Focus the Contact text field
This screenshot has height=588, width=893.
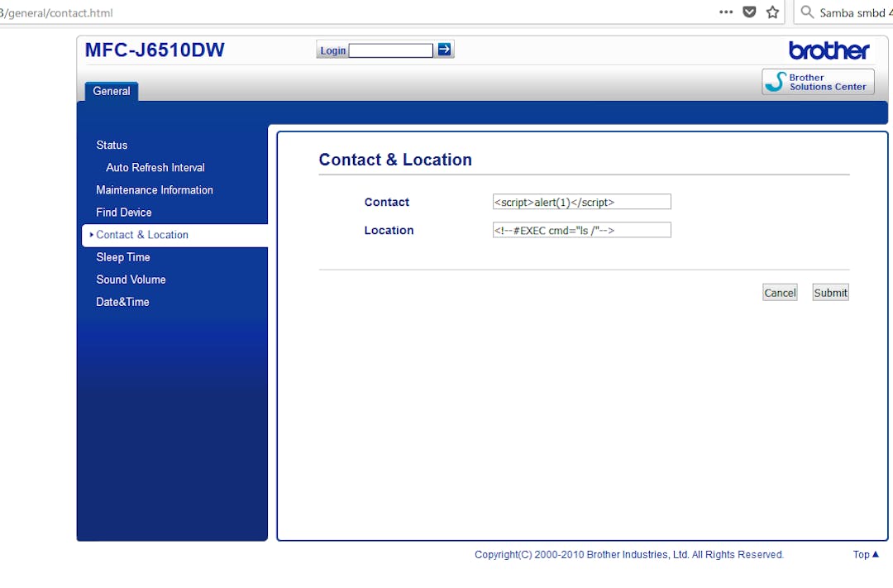click(581, 202)
